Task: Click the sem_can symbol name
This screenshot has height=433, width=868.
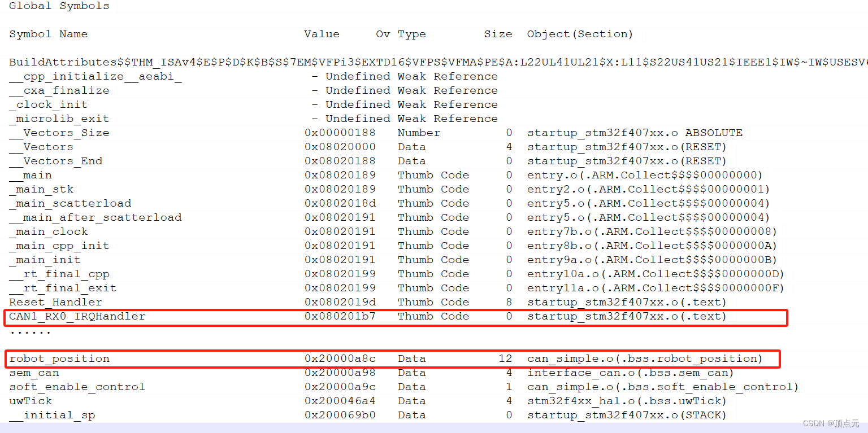Action: coord(34,373)
